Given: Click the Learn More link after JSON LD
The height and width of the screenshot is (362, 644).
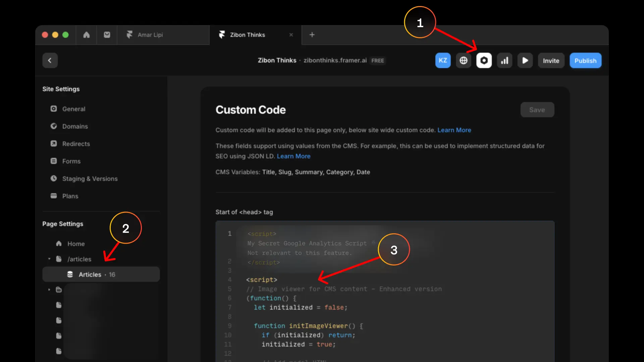Looking at the screenshot, I should [x=293, y=156].
